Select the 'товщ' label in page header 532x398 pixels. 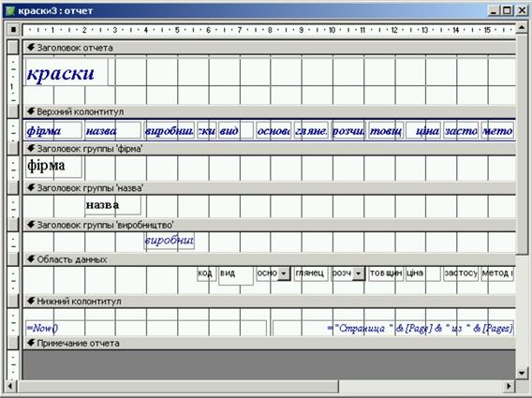386,130
